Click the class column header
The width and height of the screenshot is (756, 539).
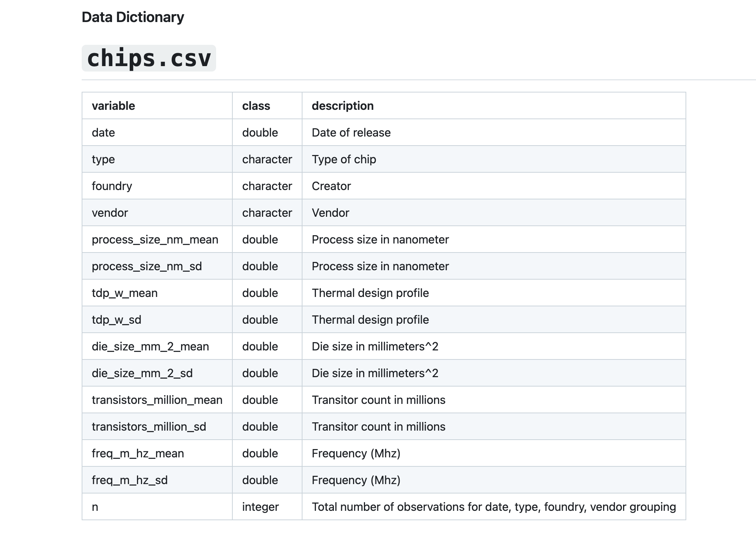point(256,106)
